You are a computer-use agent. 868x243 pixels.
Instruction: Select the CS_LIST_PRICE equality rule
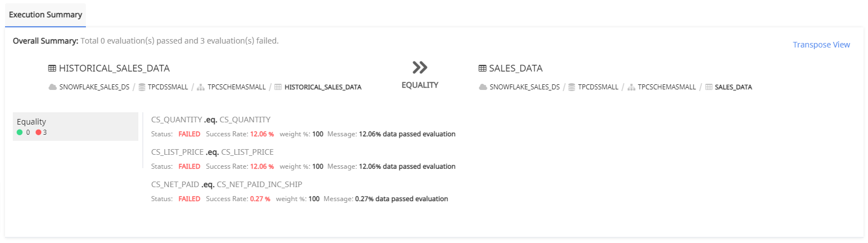click(x=213, y=152)
